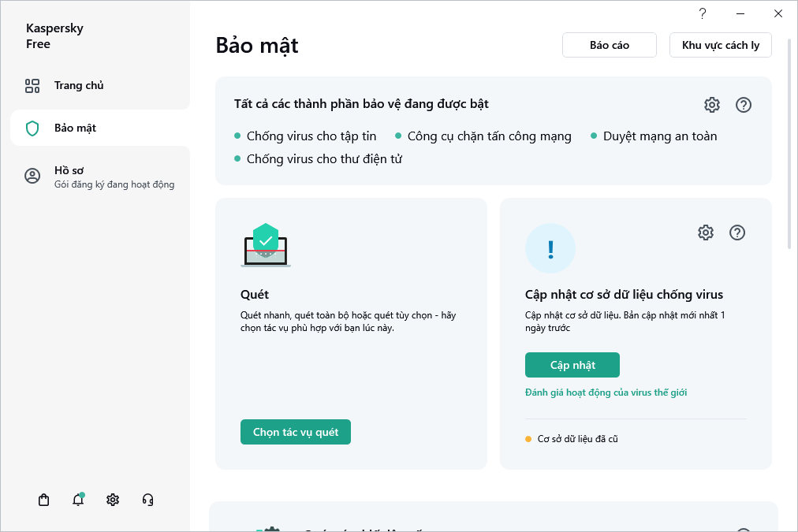Click the vertical scrollbar on the right
The width and height of the screenshot is (798, 532).
[x=791, y=158]
